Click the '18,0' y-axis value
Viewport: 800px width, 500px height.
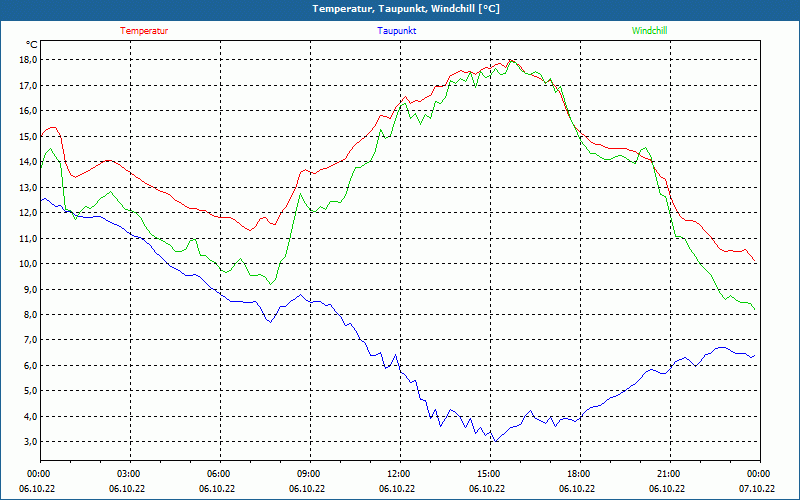click(29, 60)
